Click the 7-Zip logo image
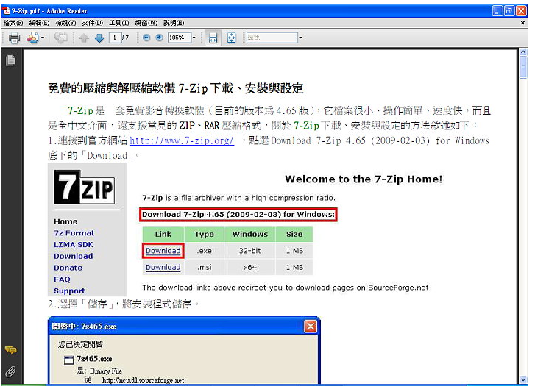 coord(85,187)
